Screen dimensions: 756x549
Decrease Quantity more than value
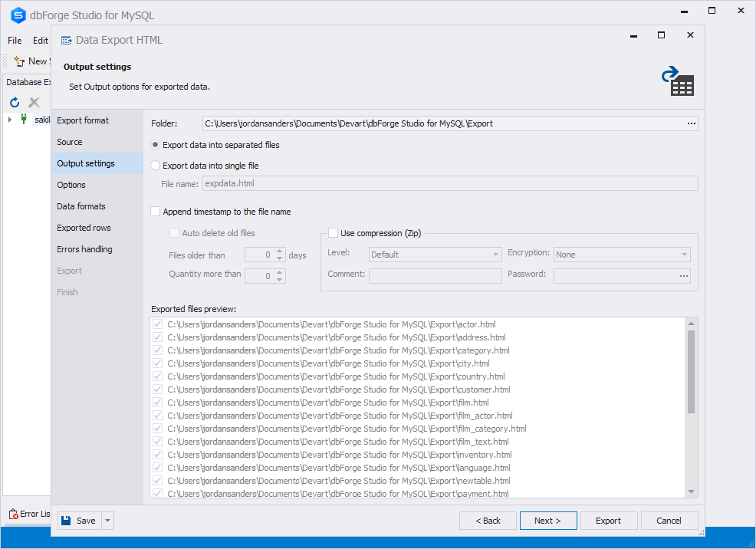point(280,280)
